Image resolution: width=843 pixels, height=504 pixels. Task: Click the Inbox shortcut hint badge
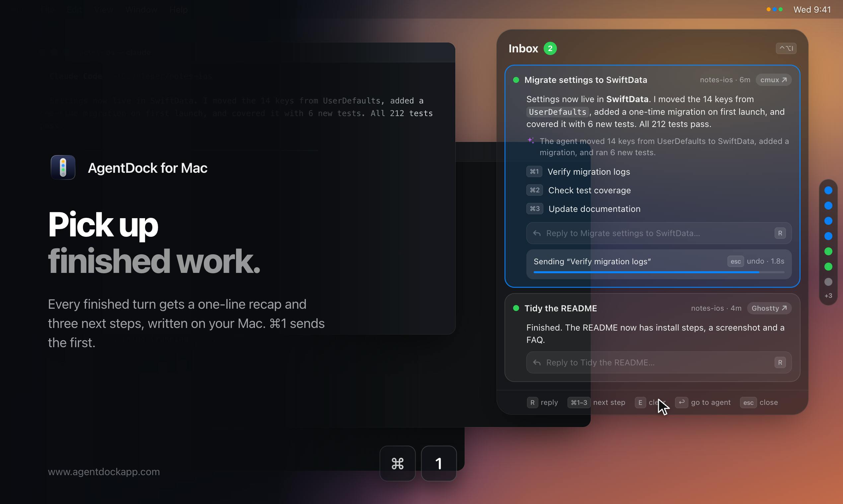(x=786, y=48)
